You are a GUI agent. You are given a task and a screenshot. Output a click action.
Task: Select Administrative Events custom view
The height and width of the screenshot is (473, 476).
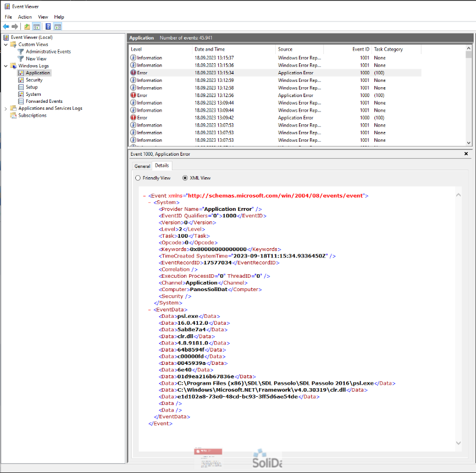[48, 52]
